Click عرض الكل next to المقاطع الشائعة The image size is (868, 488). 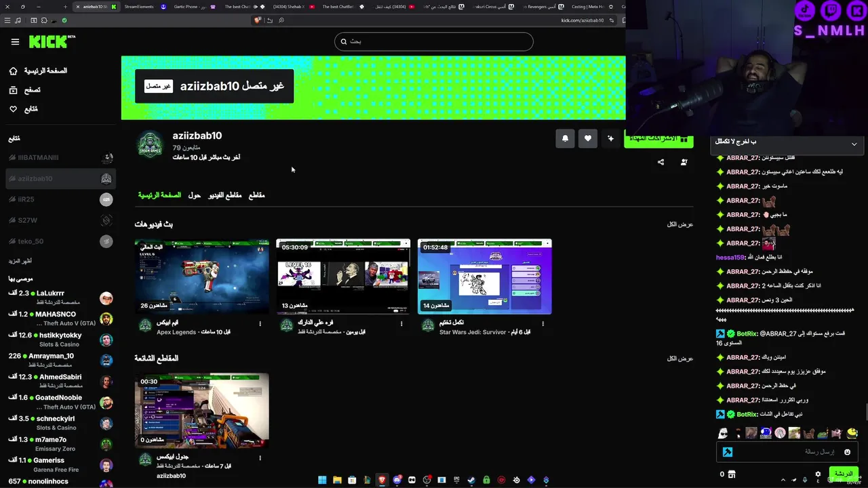(680, 359)
